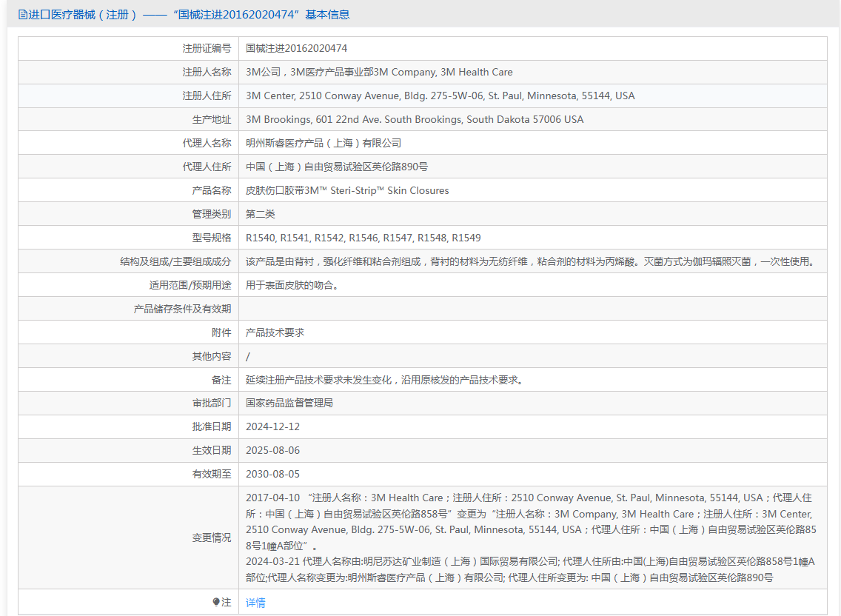This screenshot has width=841, height=616.
Task: Click the 有效期至 label
Action: pyautogui.click(x=211, y=473)
